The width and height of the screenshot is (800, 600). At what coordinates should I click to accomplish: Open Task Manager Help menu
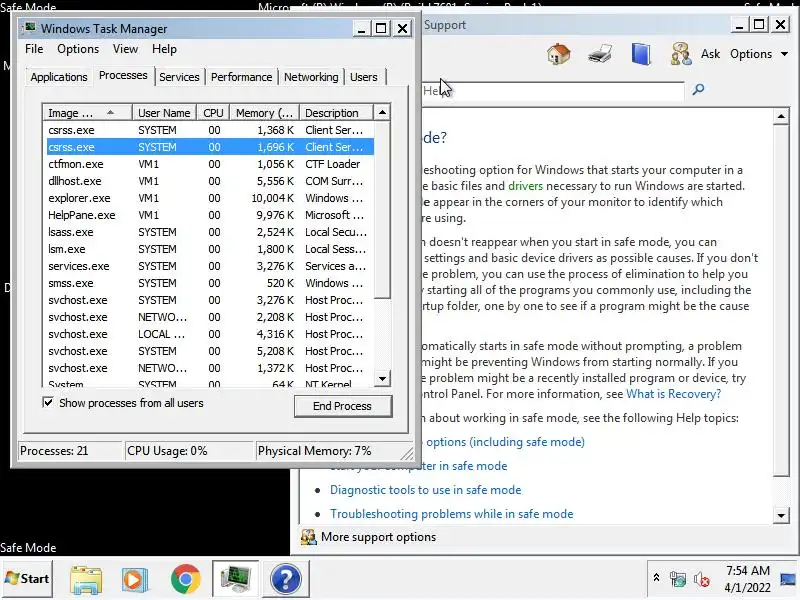click(x=164, y=49)
